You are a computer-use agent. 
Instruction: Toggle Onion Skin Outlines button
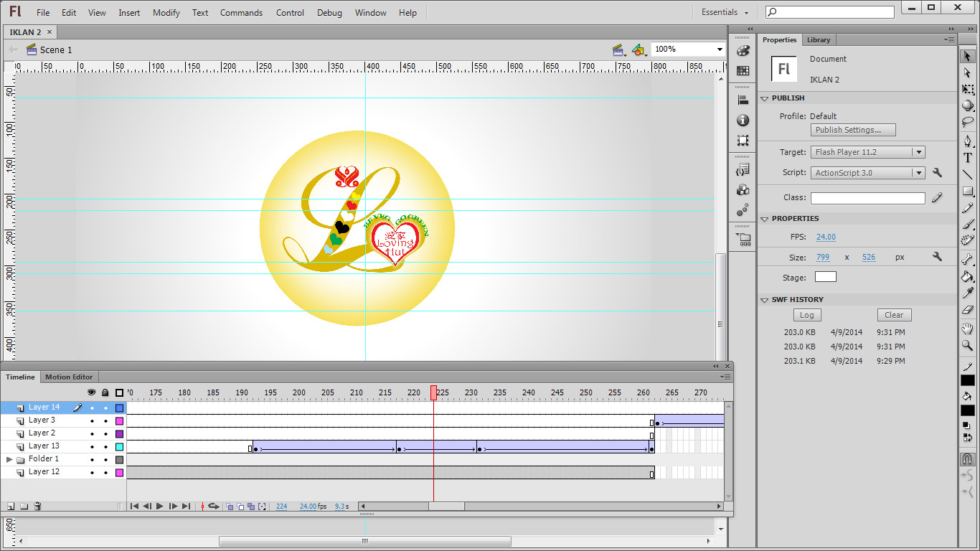[240, 507]
